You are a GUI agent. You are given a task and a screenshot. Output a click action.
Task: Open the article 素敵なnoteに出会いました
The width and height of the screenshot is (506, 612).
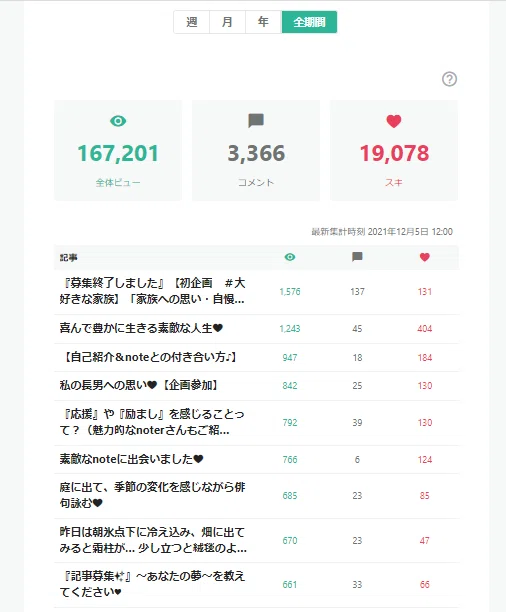[x=131, y=459]
